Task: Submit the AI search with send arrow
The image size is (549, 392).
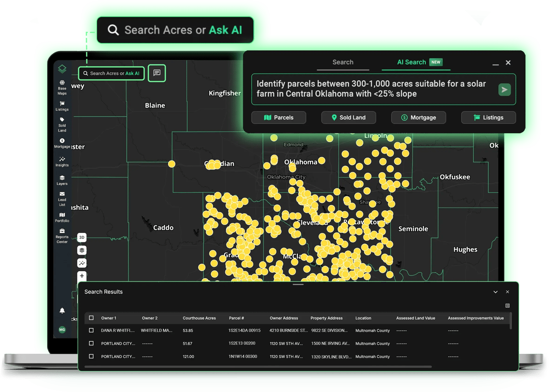Action: (x=505, y=89)
